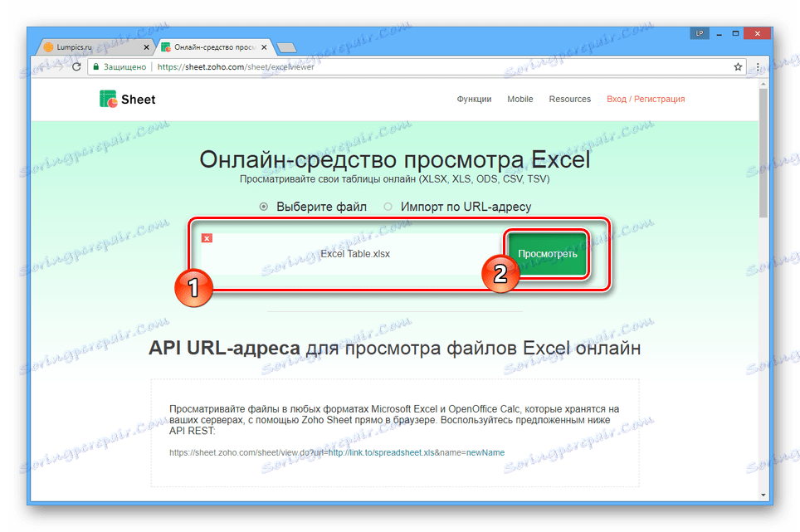Click the Вход / Регистрация link

coord(644,99)
